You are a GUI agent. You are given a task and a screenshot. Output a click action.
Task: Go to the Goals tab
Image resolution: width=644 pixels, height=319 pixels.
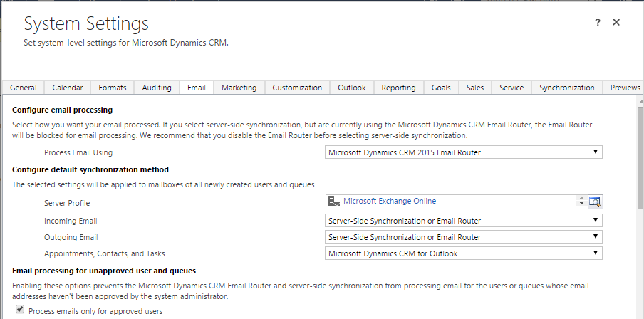point(441,88)
